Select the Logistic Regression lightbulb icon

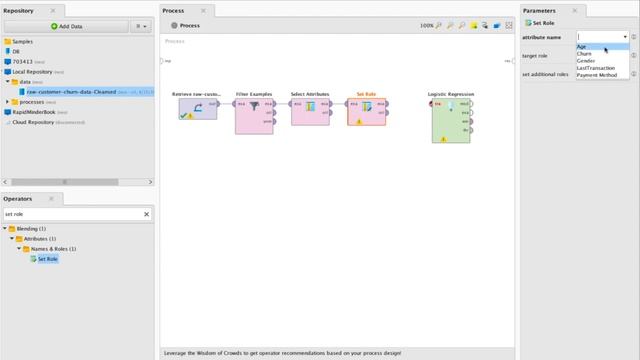(x=451, y=107)
